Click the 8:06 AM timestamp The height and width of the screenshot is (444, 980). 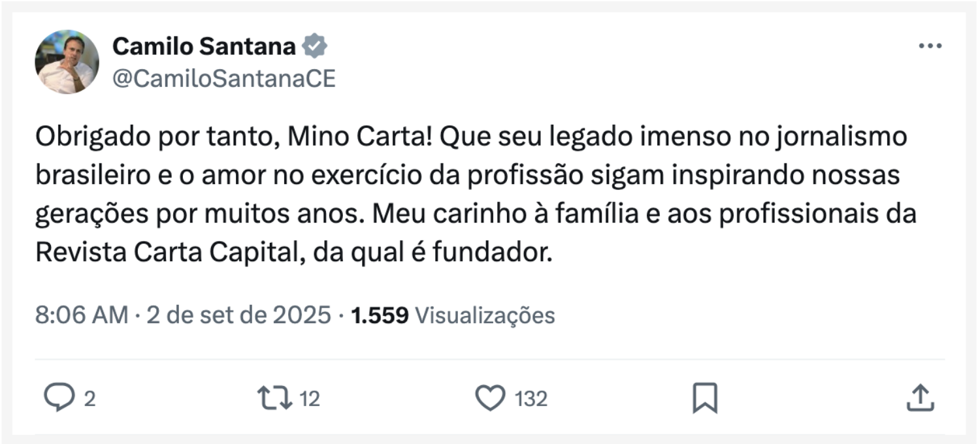pos(82,315)
